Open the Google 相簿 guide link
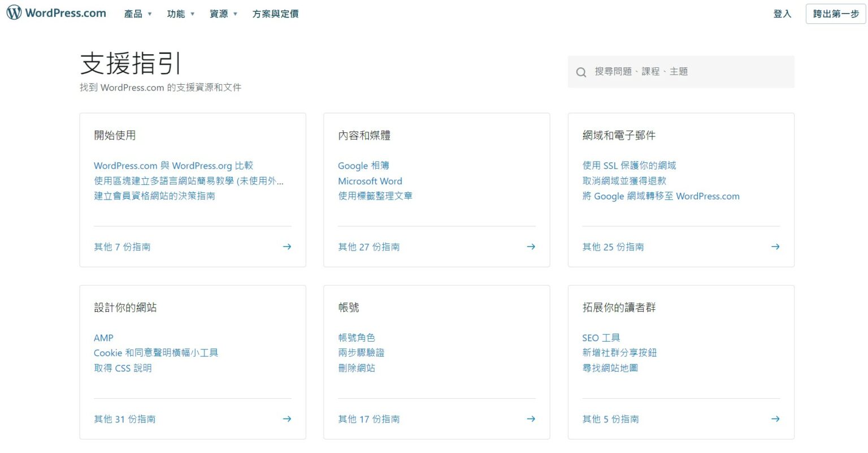 coord(363,166)
